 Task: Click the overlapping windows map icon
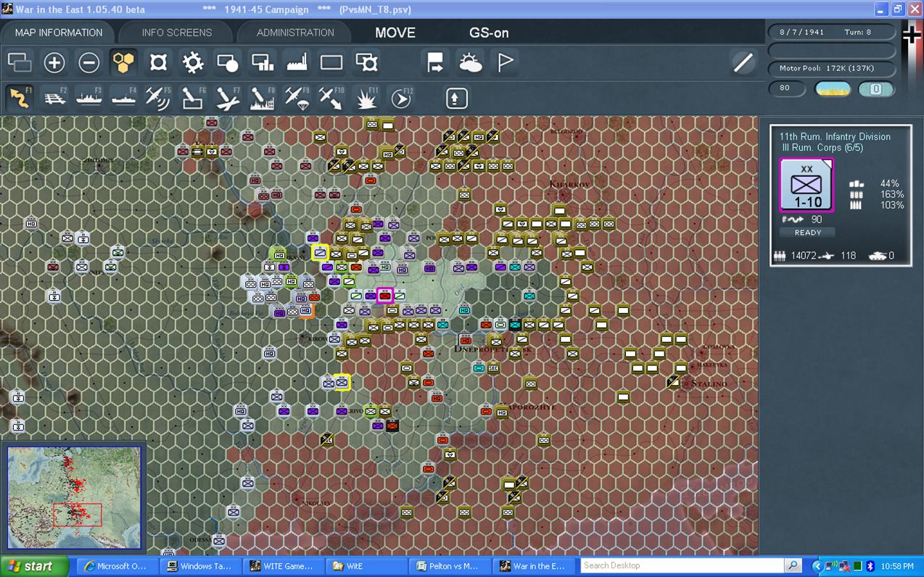pos(20,62)
